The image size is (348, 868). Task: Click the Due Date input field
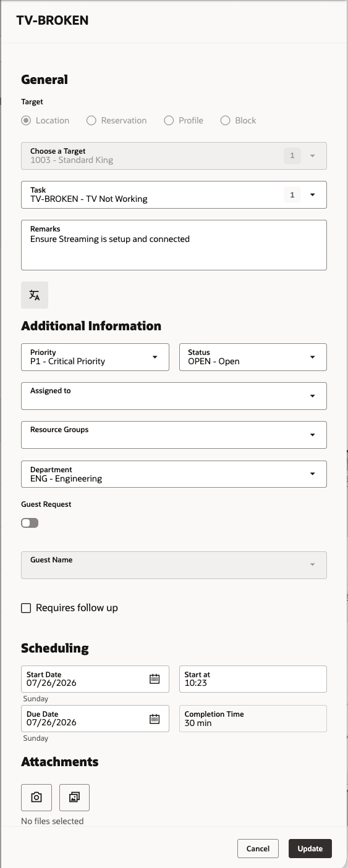(x=95, y=719)
